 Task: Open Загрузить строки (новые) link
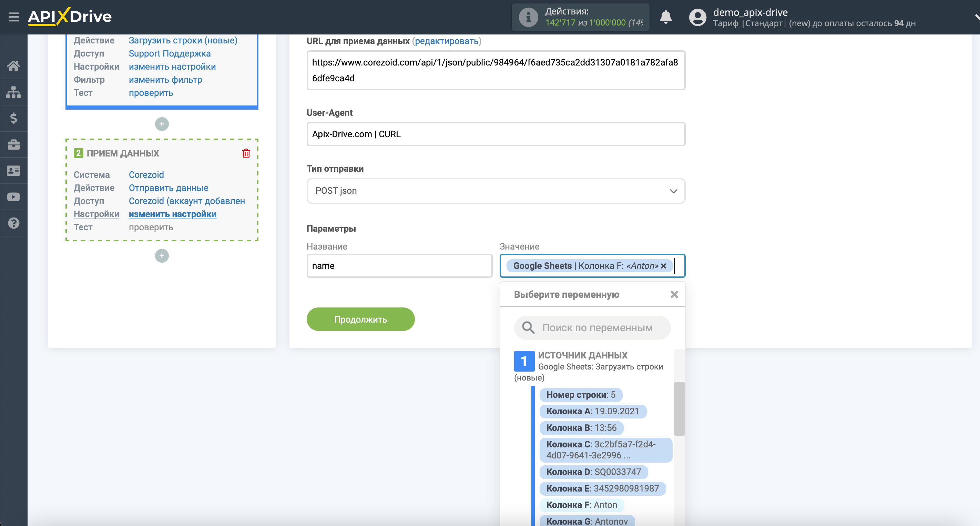(x=183, y=40)
